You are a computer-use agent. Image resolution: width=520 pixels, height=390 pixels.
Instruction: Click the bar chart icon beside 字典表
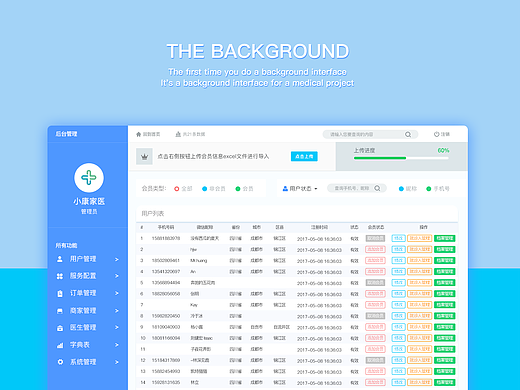click(60, 345)
